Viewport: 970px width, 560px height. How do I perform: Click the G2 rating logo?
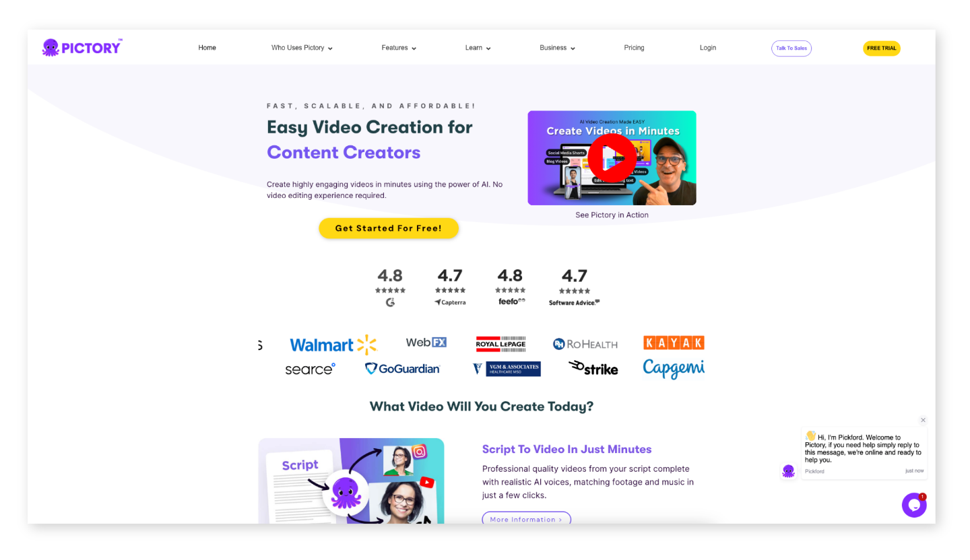tap(390, 302)
